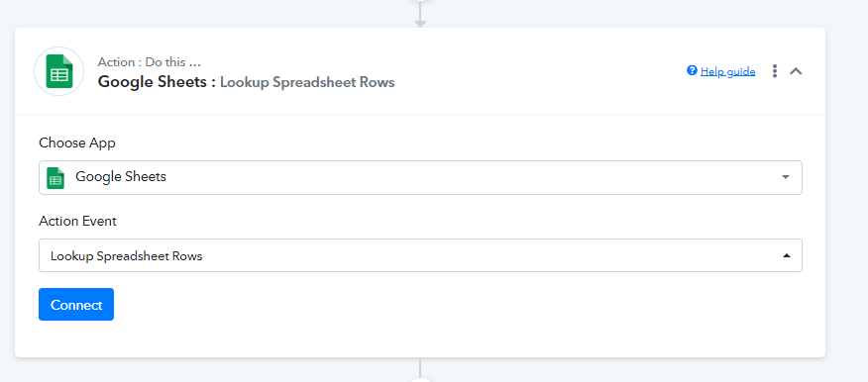
Task: Click the Choose App field label
Action: [x=77, y=143]
